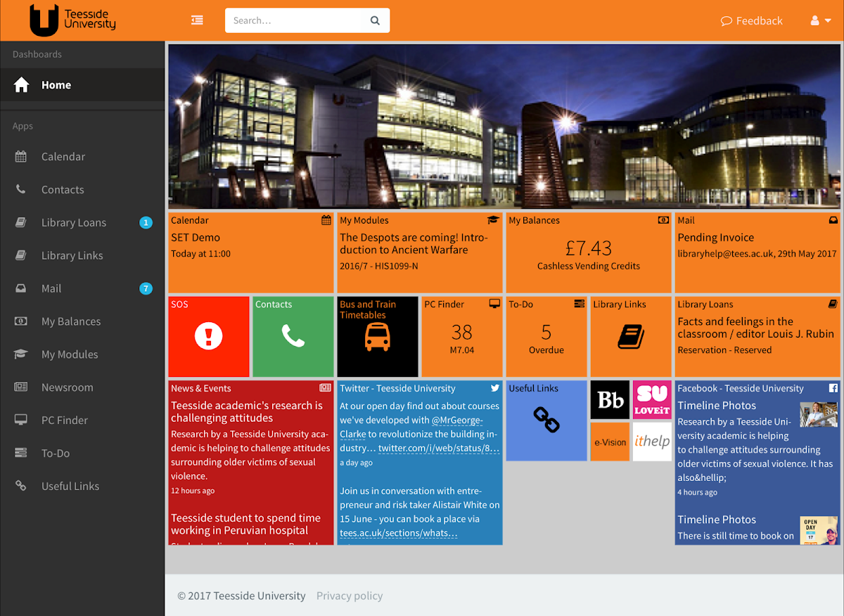Image resolution: width=844 pixels, height=616 pixels.
Task: Click the SOS exclamation alert icon
Action: [209, 336]
